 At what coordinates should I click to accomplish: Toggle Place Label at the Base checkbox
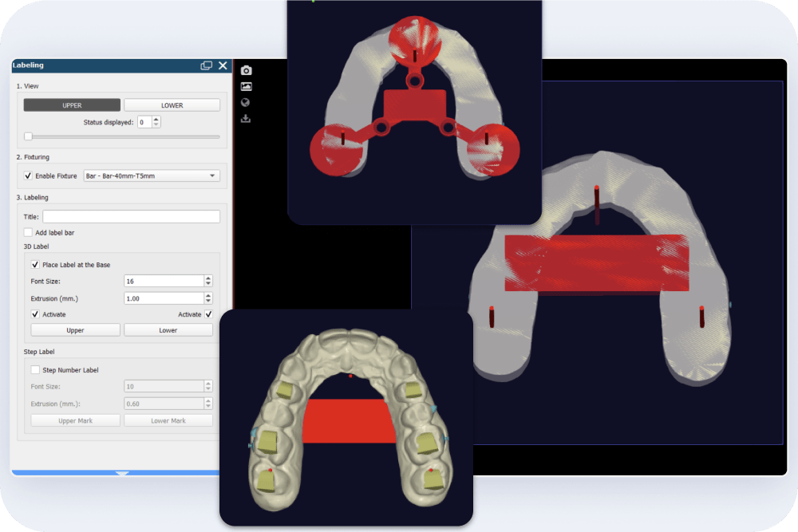pos(35,265)
